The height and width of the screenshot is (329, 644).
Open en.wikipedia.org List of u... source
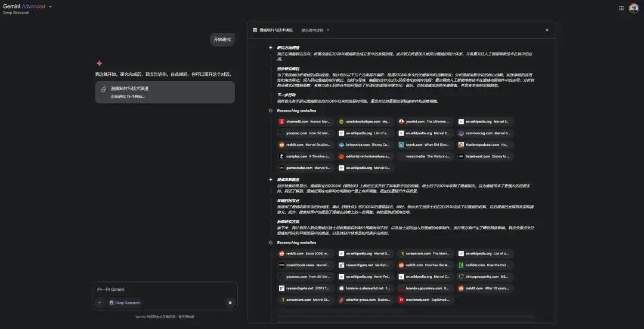click(485, 254)
